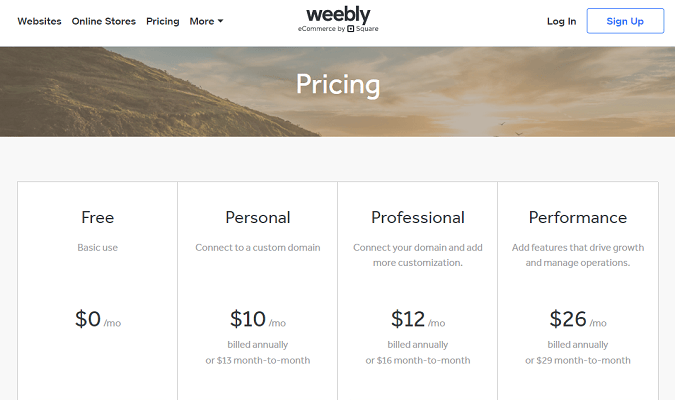Click the $26 /mo Performance price
675x400 pixels.
[577, 320]
